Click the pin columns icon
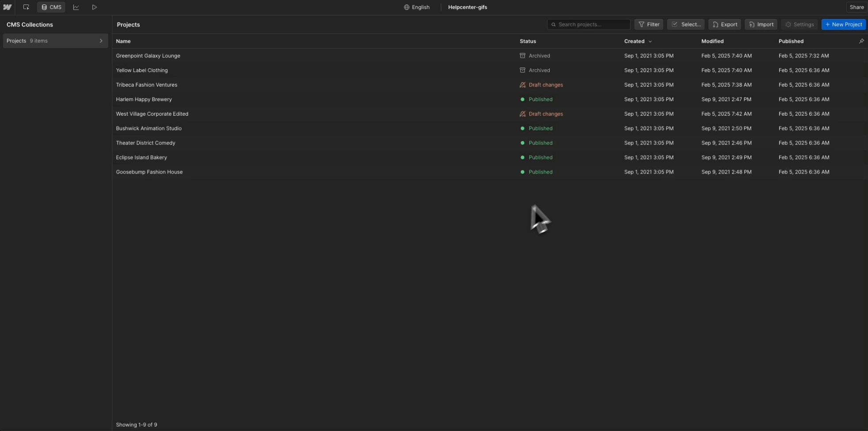This screenshot has width=868, height=431. click(861, 41)
